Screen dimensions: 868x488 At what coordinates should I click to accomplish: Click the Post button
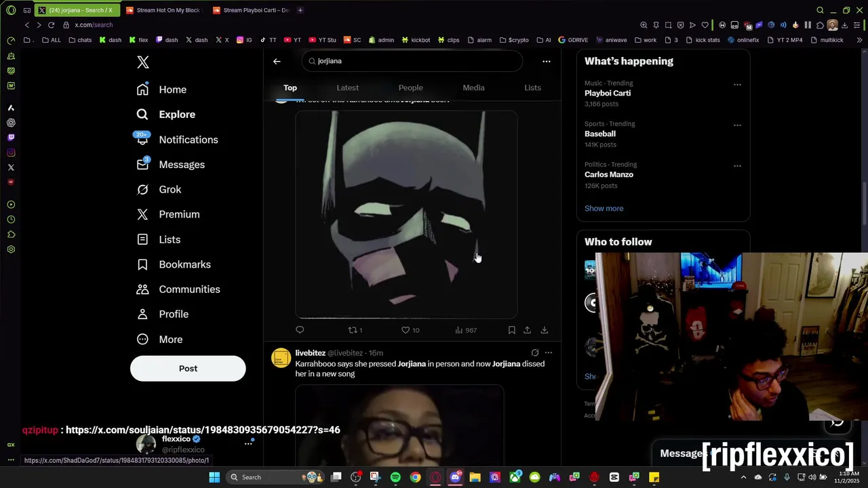(188, 369)
